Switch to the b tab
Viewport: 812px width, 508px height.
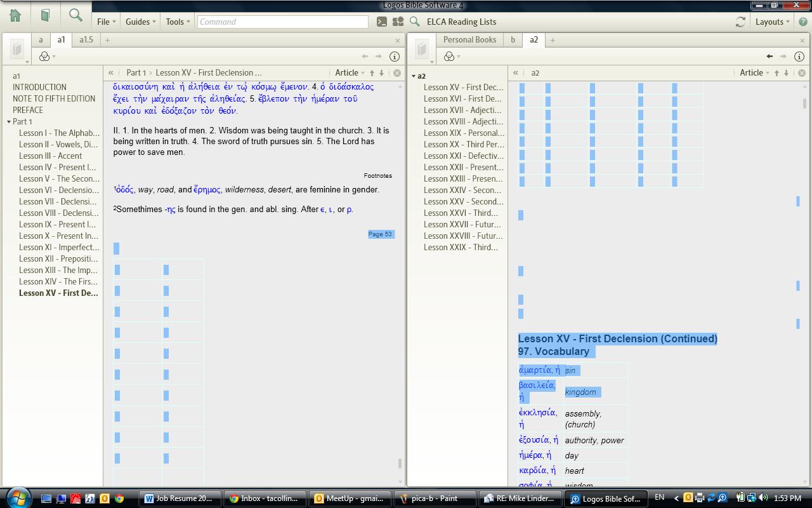pyautogui.click(x=513, y=40)
